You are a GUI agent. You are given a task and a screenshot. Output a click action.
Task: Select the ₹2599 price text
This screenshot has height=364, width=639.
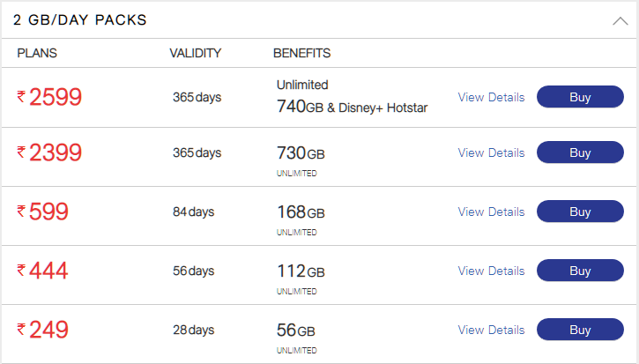(x=50, y=97)
